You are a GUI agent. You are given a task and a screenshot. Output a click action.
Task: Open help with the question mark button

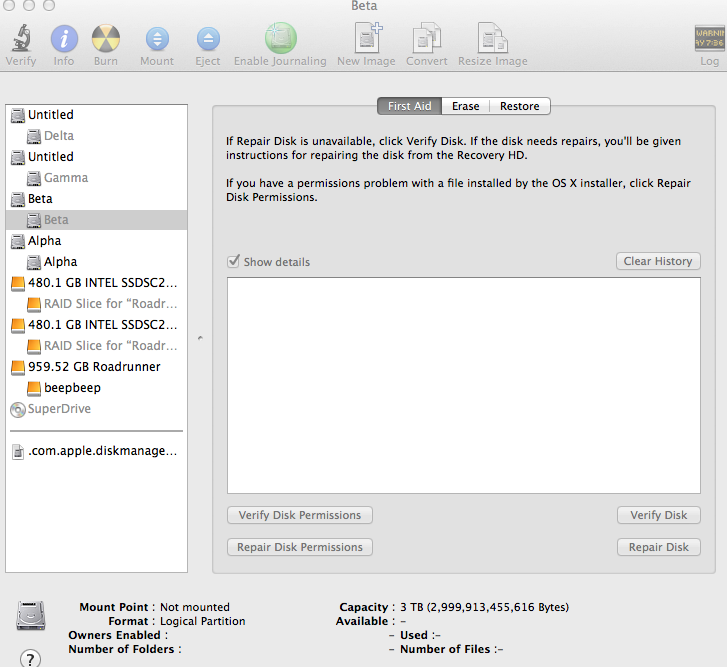coord(30,659)
